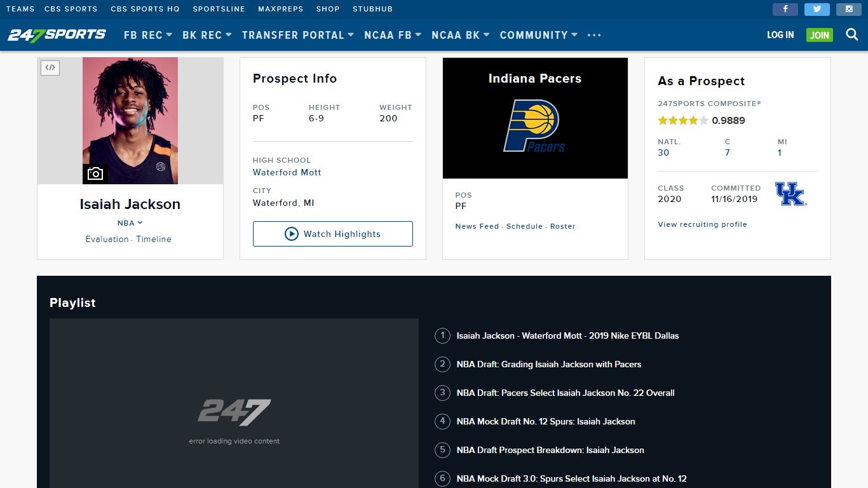Click playlist number 3 circle icon
868x488 pixels.
click(x=442, y=393)
